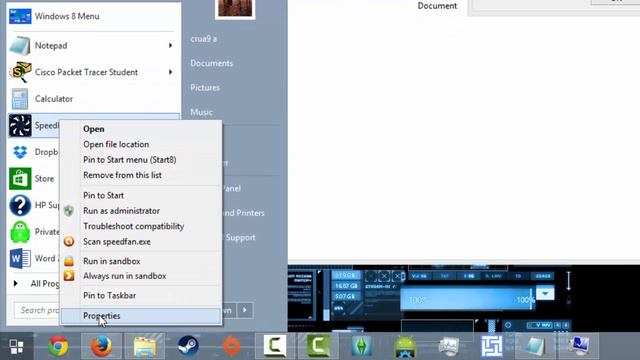Image resolution: width=640 pixels, height=360 pixels.
Task: Click the user account picture
Action: [235, 9]
